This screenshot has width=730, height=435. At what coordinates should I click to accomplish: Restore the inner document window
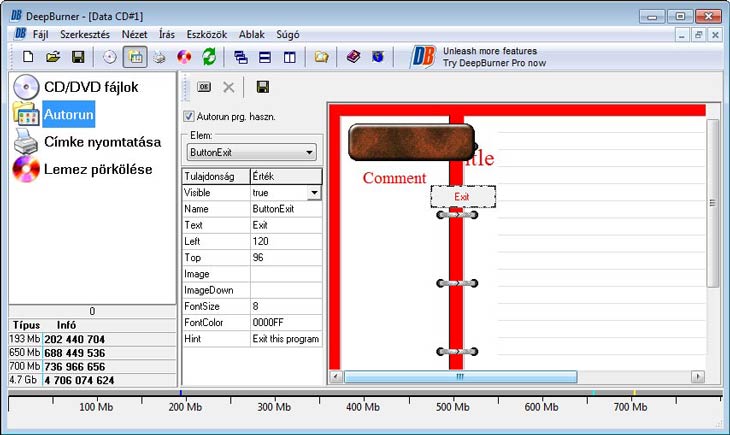[698, 35]
